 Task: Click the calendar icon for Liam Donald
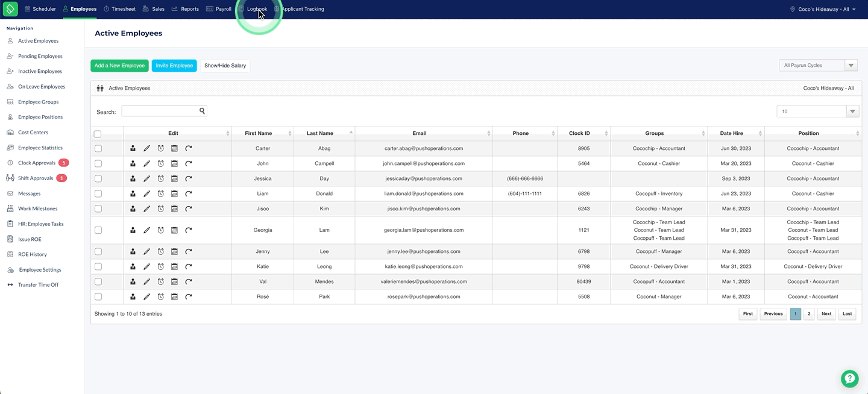tap(174, 193)
